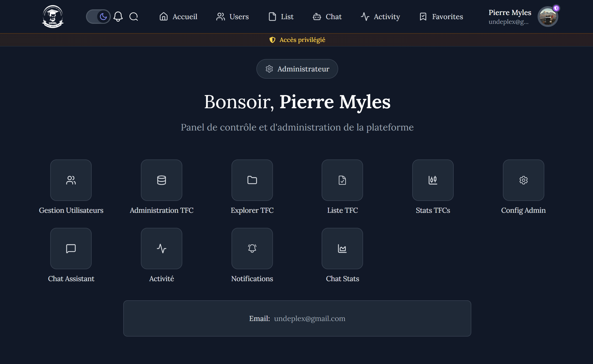Open Favorites from the navbar

(441, 17)
